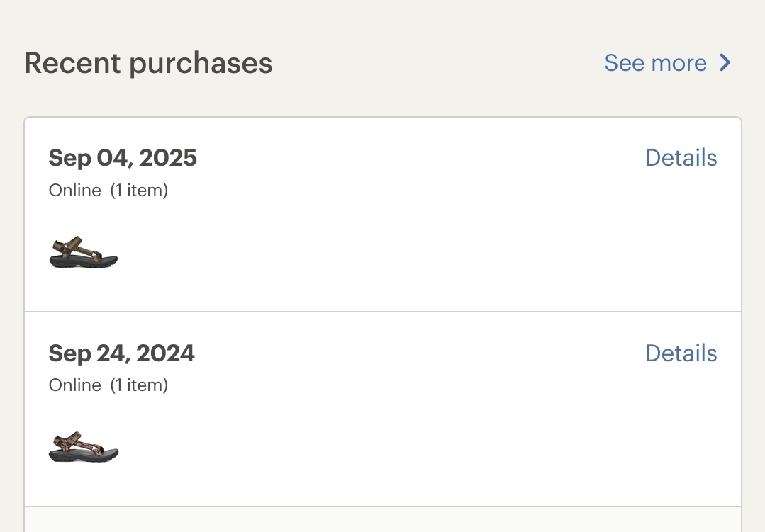Open Details for the Sep 24, 2024 order
This screenshot has width=765, height=532.
click(x=681, y=353)
